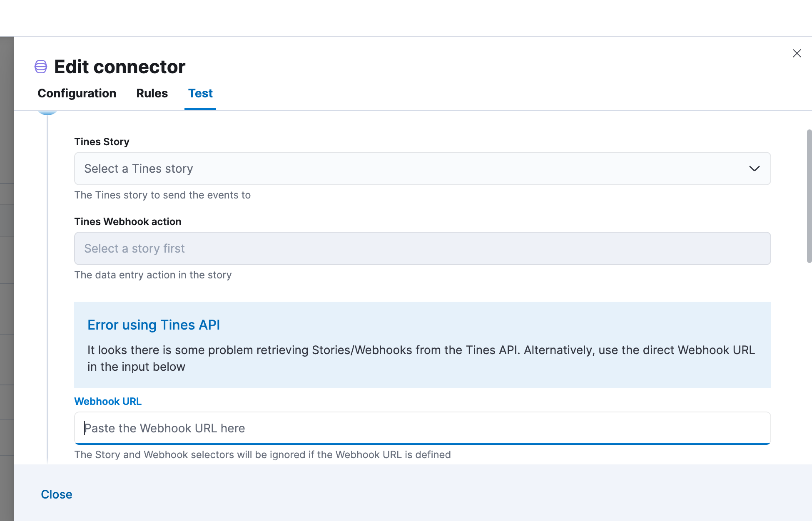The height and width of the screenshot is (521, 812).
Task: Click the Close button in footer
Action: click(57, 494)
